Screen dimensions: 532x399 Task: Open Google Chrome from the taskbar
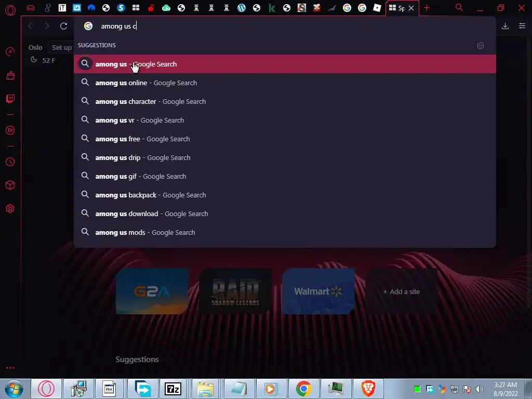click(x=303, y=389)
